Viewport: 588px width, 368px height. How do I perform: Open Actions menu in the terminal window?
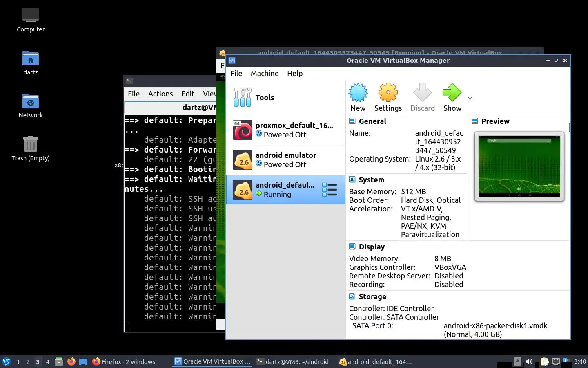pyautogui.click(x=160, y=94)
